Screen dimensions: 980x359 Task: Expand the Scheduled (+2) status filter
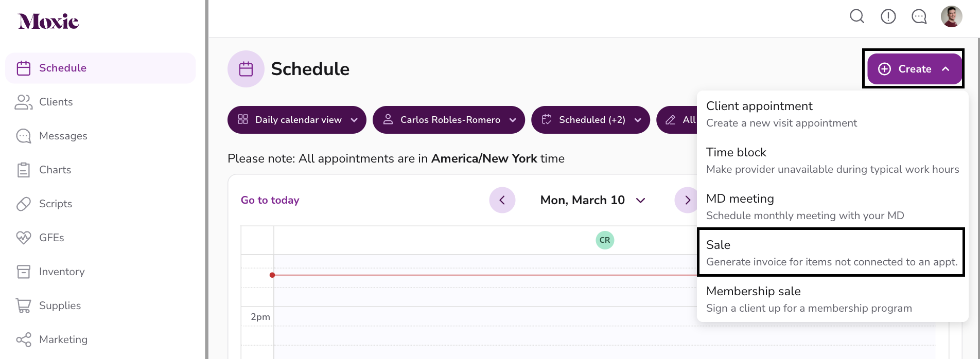click(x=590, y=120)
